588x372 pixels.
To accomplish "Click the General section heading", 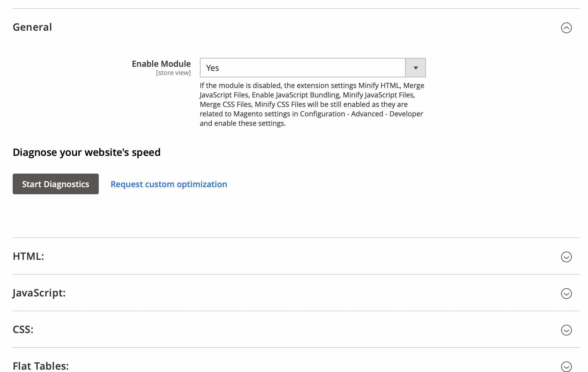I will (32, 27).
